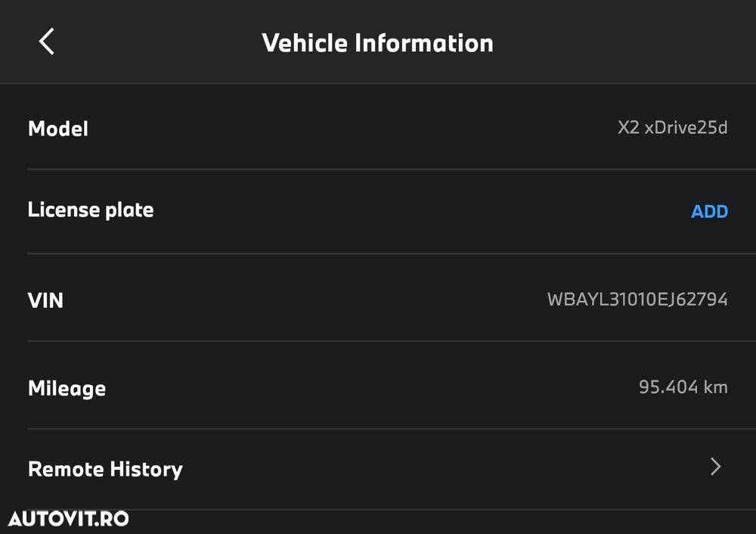Viewport: 756px width, 534px height.
Task: Click the "X2" text in the model value
Action: click(628, 128)
